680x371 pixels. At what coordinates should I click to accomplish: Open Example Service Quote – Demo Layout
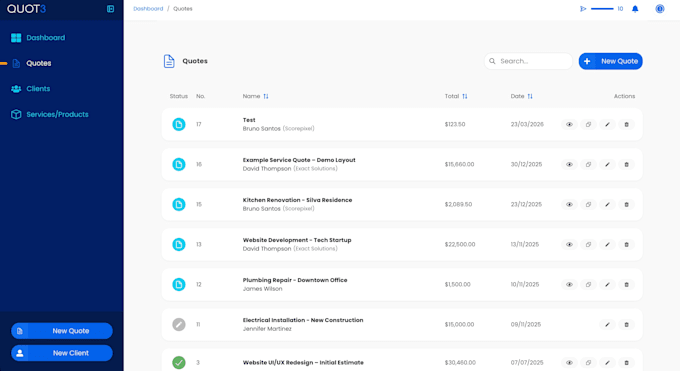(299, 160)
